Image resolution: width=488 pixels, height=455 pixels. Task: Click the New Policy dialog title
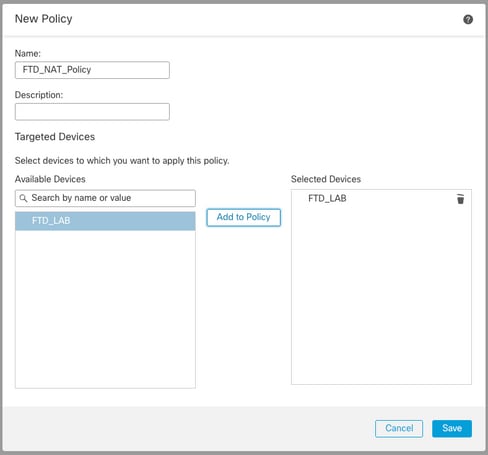(x=44, y=19)
